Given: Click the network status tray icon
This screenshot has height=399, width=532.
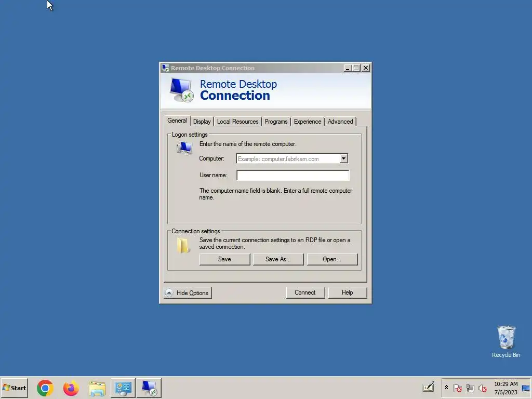Looking at the screenshot, I should pyautogui.click(x=470, y=388).
